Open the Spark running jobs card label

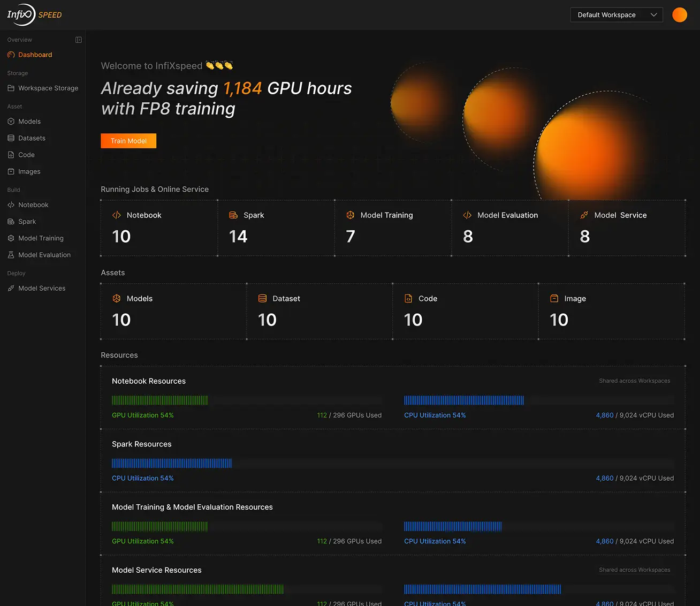pos(254,215)
